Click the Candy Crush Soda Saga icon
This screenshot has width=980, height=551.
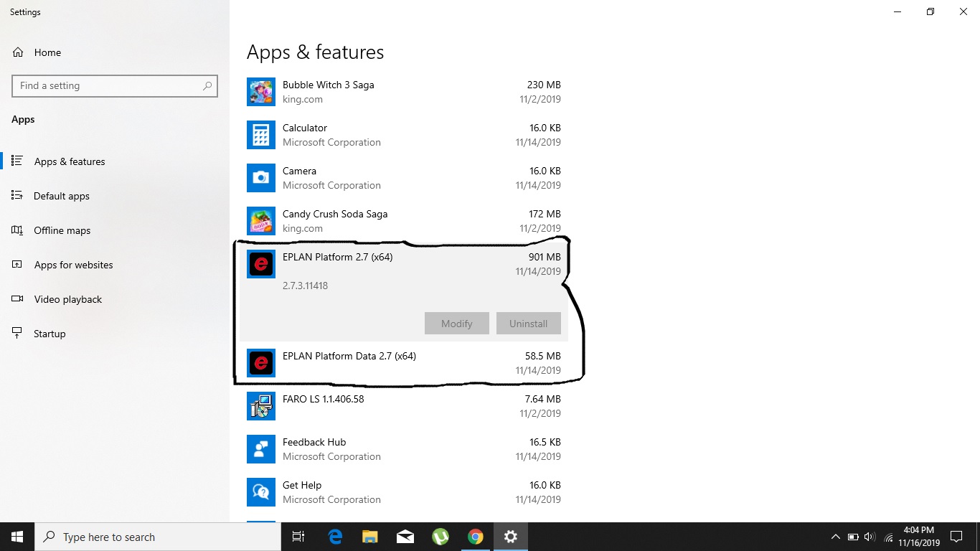tap(261, 221)
